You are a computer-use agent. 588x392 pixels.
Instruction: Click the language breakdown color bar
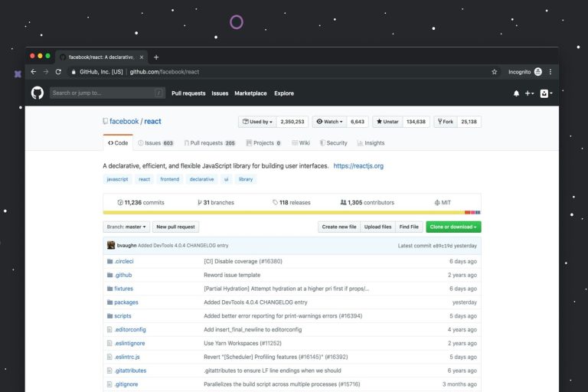click(292, 213)
